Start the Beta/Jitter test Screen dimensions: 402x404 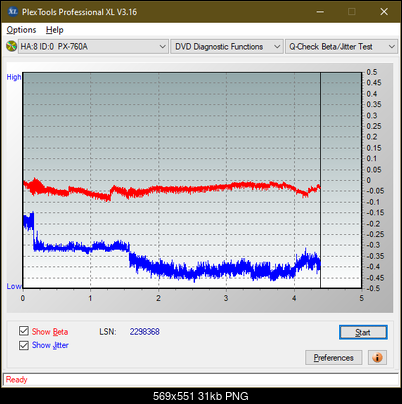tap(363, 332)
